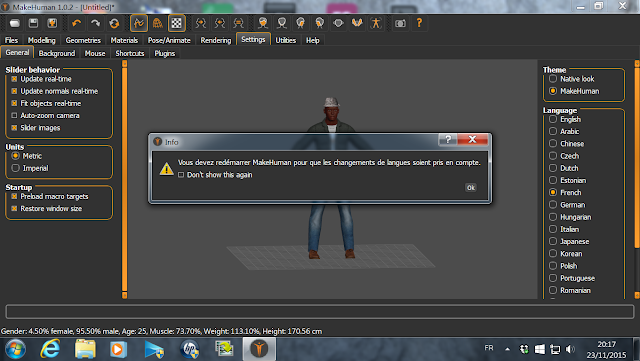Open Internet Explorer from the taskbar
The width and height of the screenshot is (640, 361).
50,349
